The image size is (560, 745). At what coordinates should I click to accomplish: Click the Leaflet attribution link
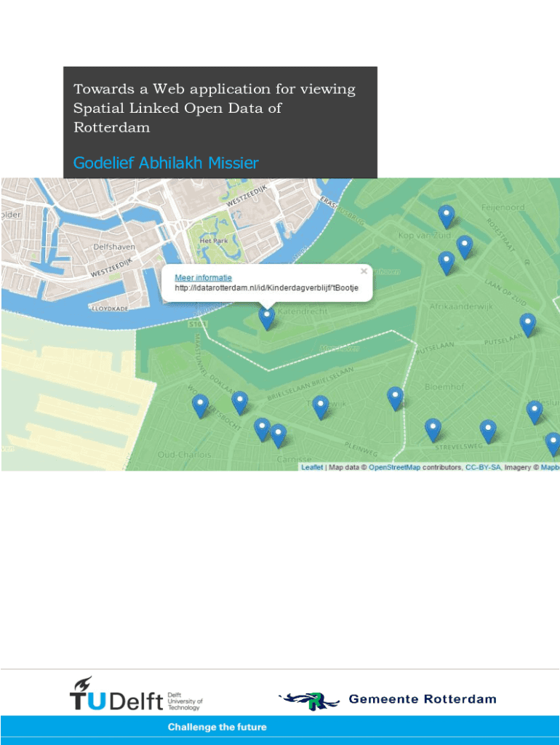(x=312, y=467)
